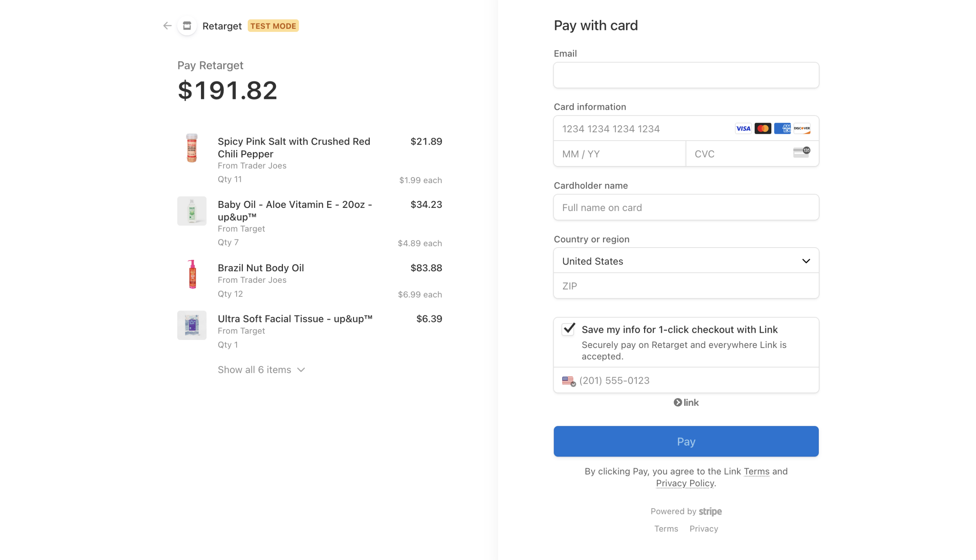976x560 pixels.
Task: Open the phone country flag selector
Action: (568, 381)
